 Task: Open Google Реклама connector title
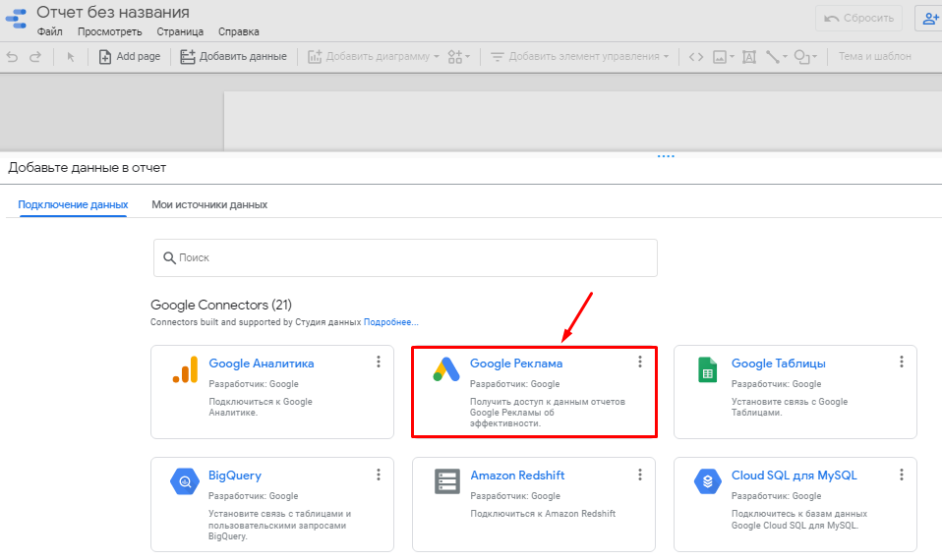pyautogui.click(x=516, y=364)
